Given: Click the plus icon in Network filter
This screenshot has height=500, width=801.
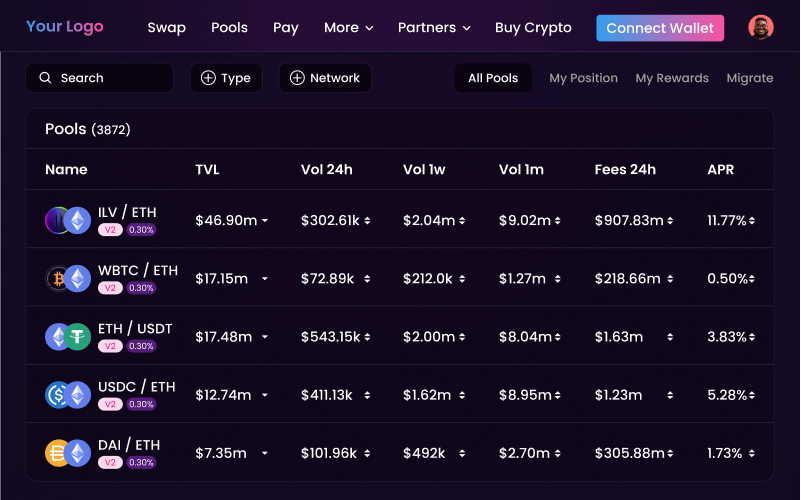Looking at the screenshot, I should 297,78.
